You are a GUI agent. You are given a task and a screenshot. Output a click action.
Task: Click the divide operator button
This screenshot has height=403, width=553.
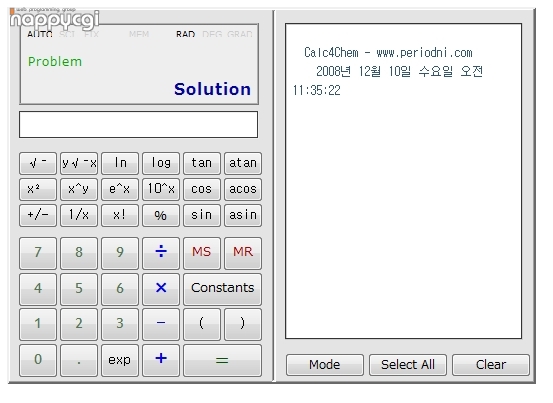pyautogui.click(x=161, y=253)
